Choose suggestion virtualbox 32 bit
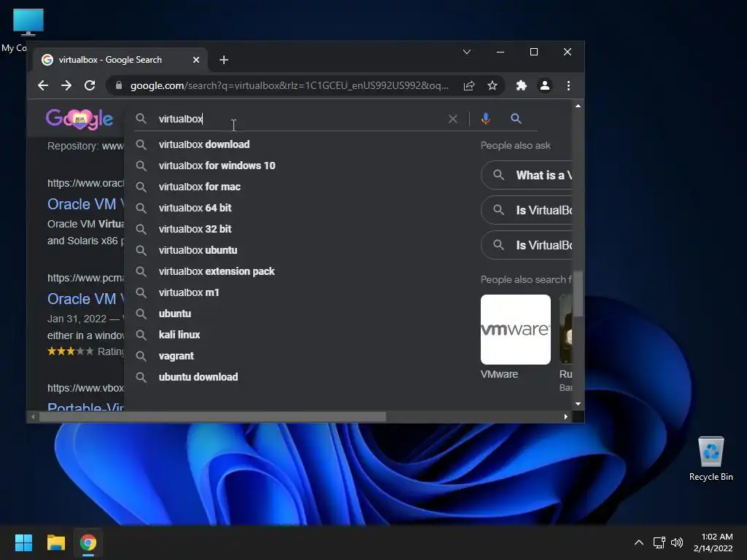 [195, 229]
